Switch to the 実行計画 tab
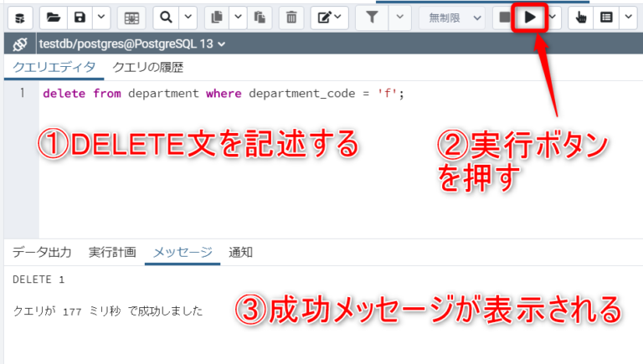 tap(112, 252)
